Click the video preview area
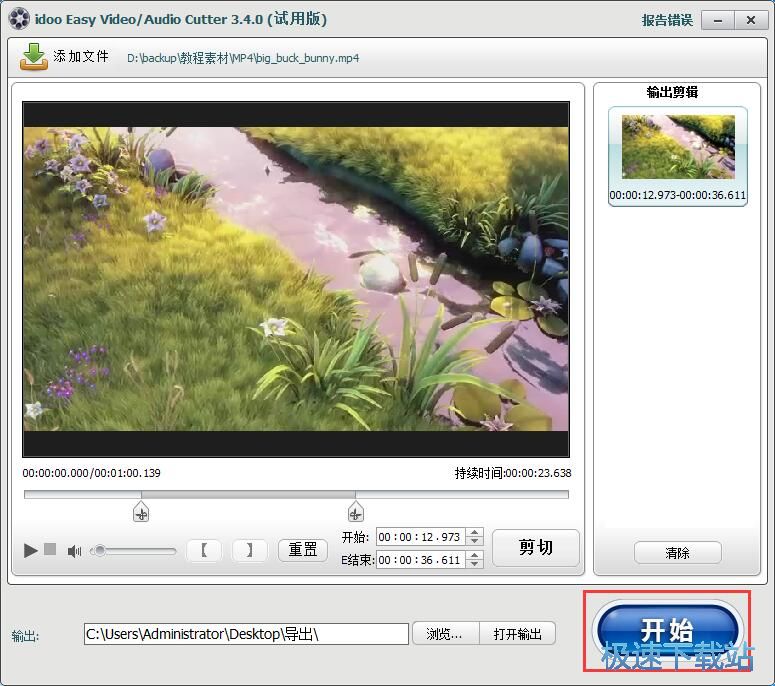 [x=296, y=279]
